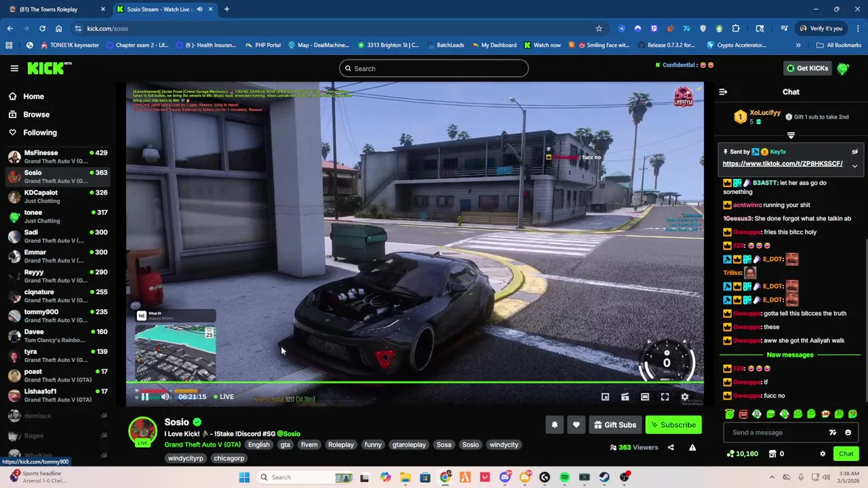The height and width of the screenshot is (488, 868).
Task: Click the stream progress bar
Action: pos(414,382)
